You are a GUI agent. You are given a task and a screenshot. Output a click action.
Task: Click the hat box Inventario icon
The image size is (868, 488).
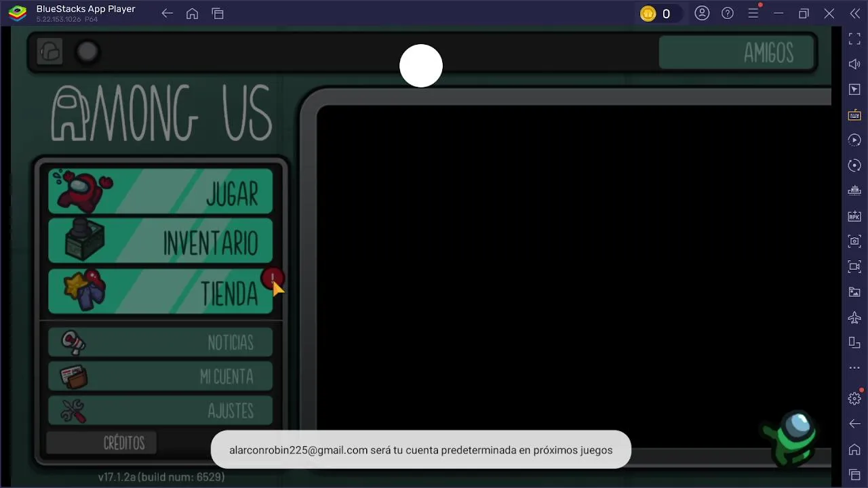pos(84,240)
